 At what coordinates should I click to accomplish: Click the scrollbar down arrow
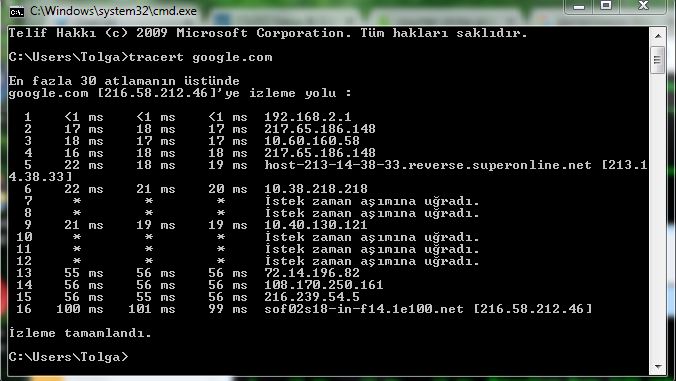click(657, 367)
